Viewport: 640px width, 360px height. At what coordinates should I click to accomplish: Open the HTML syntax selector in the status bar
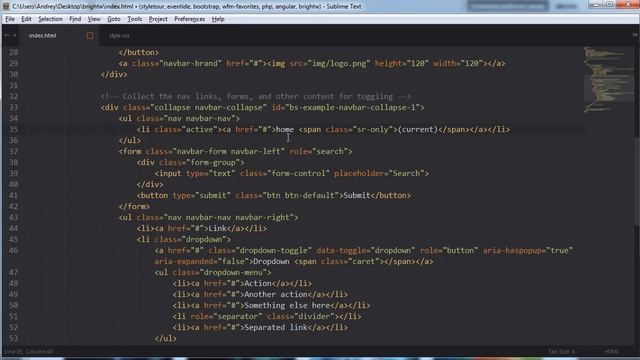[611, 351]
